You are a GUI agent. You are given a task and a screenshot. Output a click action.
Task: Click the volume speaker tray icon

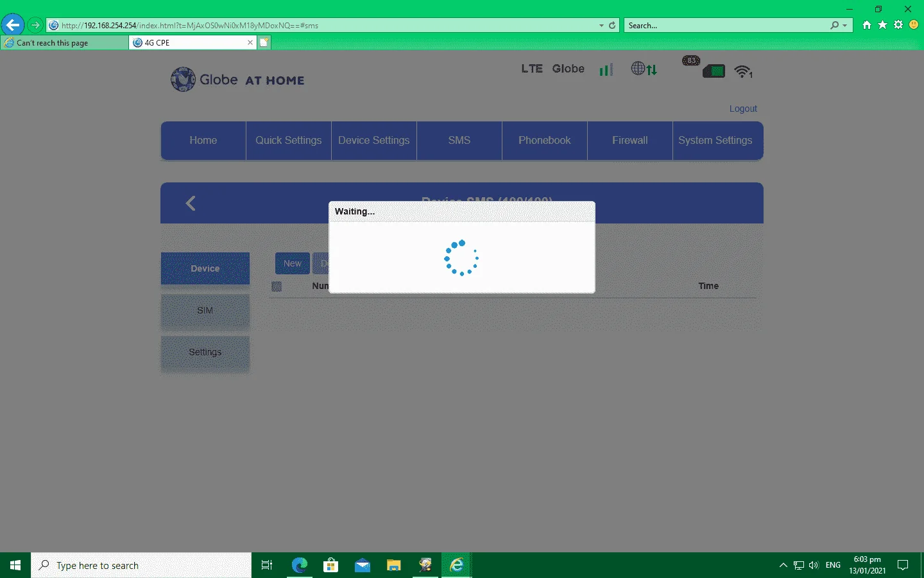[x=814, y=565]
